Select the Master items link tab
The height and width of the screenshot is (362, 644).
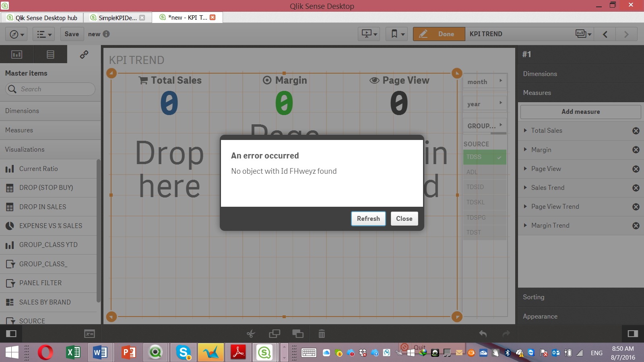point(84,54)
